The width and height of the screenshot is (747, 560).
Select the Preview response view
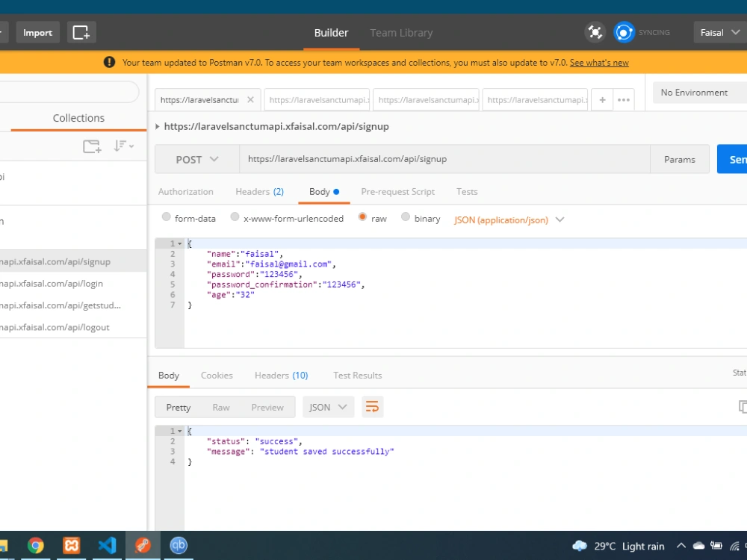click(x=267, y=407)
